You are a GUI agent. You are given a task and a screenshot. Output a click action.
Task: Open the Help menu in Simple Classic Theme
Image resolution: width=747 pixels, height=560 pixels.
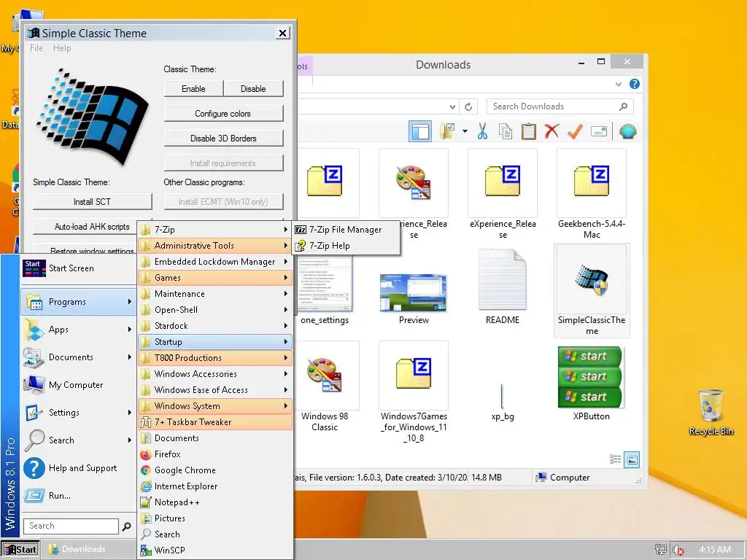pos(62,48)
